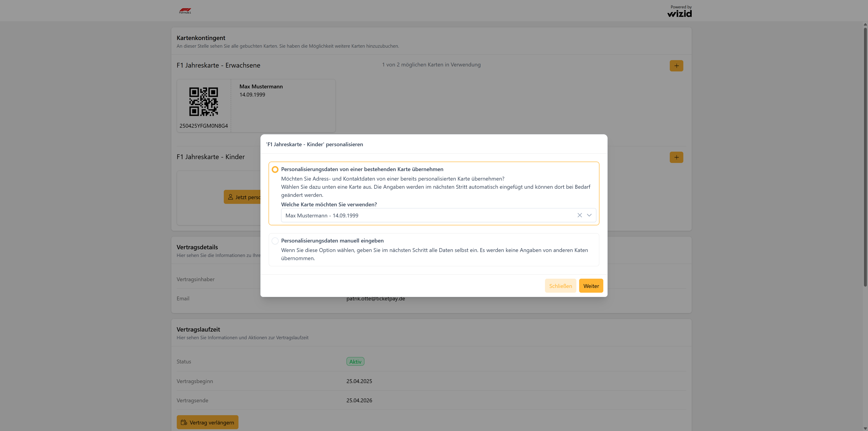Click scrollbar up arrow

click(x=865, y=24)
